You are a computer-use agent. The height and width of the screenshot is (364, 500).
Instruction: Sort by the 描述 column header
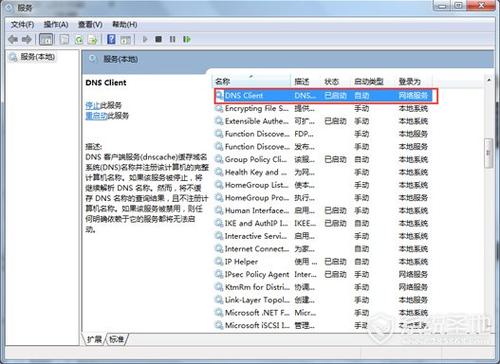coord(306,81)
